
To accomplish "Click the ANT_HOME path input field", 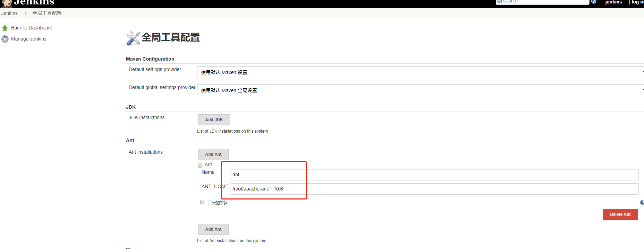I will pos(434,189).
